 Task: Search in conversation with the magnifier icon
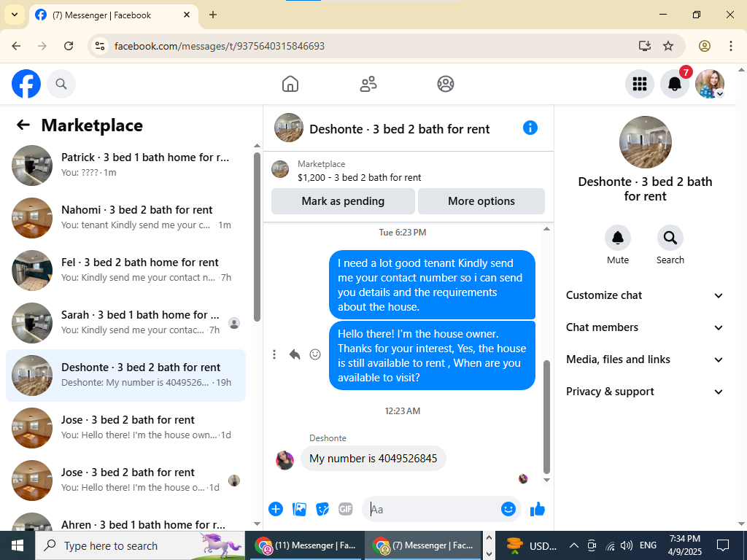click(x=670, y=237)
